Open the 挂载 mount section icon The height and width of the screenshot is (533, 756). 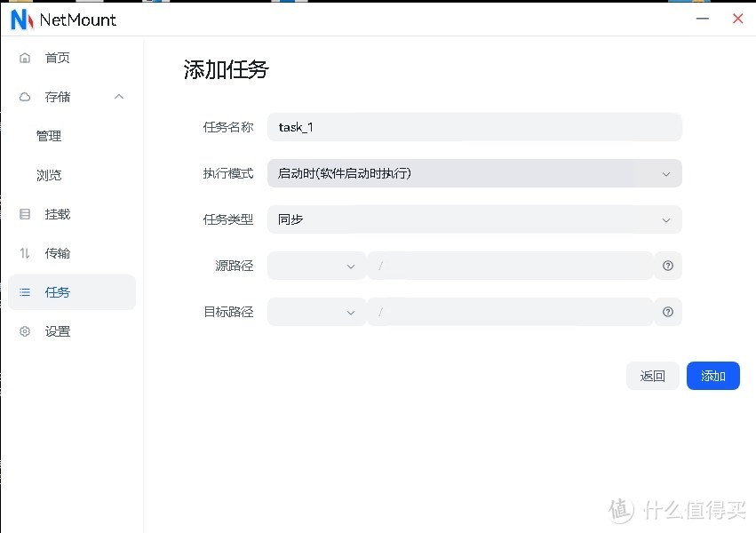(x=24, y=214)
